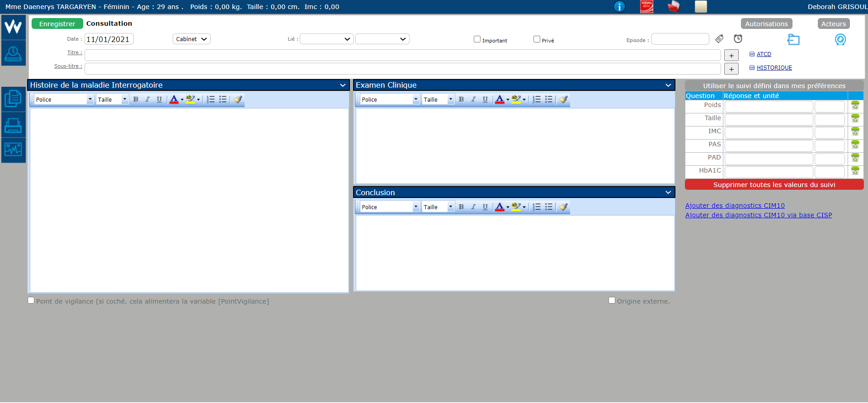868x403 pixels.
Task: Toggle underline in Histoire de la maladie editor
Action: pos(159,99)
